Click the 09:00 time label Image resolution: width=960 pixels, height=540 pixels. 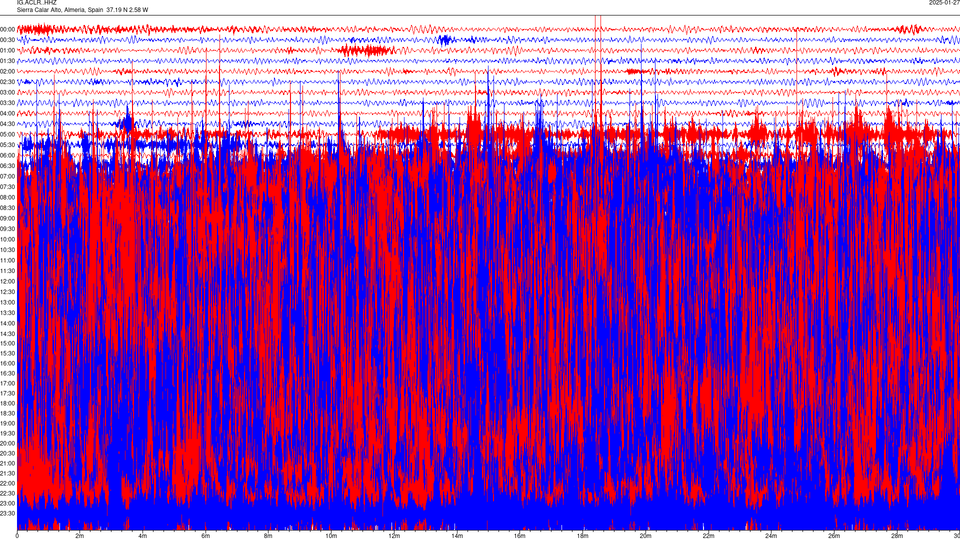click(8, 218)
